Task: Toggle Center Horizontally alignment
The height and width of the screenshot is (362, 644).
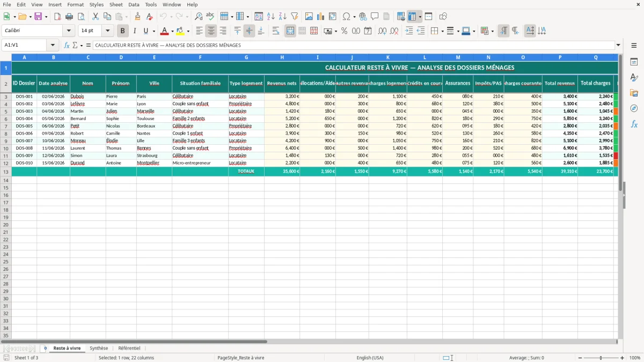Action: pos(211,31)
